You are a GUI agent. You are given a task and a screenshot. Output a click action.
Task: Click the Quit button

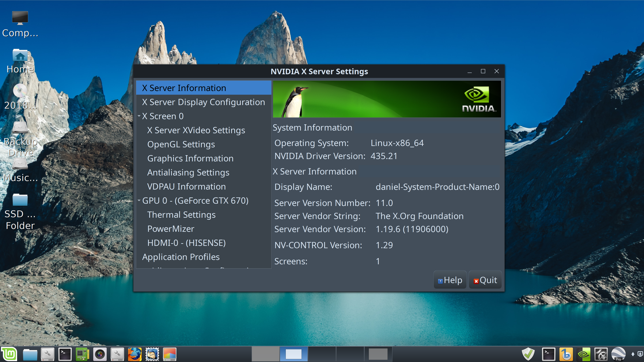click(x=485, y=280)
